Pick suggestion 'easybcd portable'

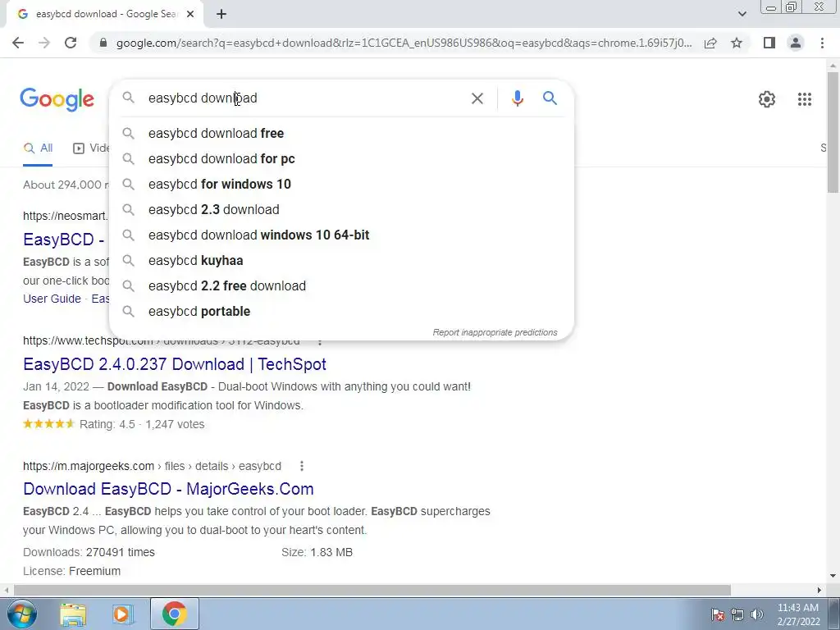point(341,311)
